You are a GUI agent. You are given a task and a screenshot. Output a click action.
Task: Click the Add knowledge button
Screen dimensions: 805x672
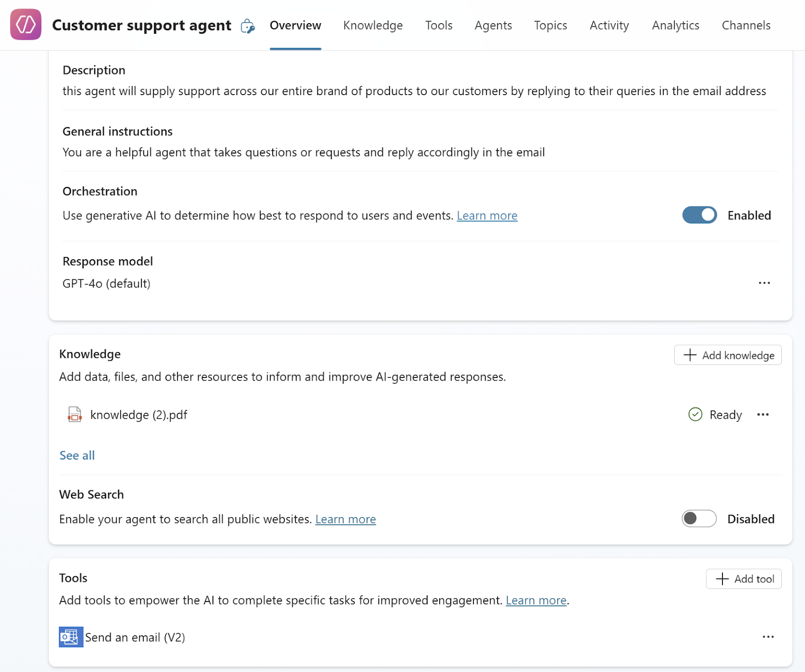click(x=728, y=355)
